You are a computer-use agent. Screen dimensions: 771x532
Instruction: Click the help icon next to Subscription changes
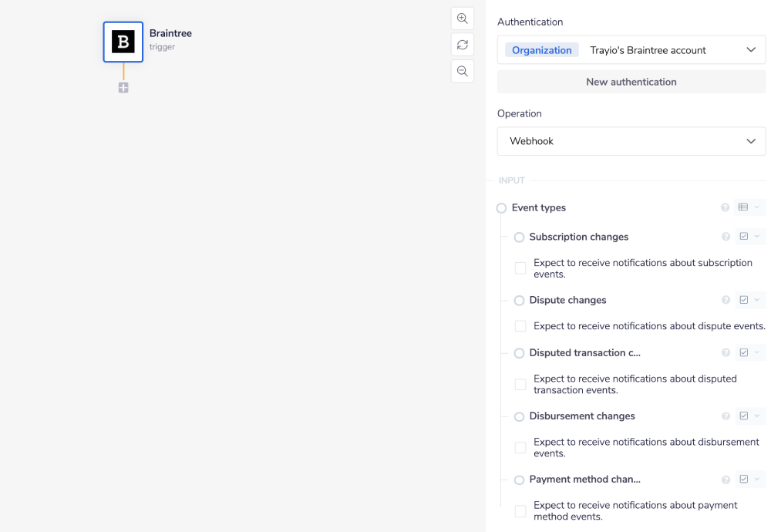[726, 237]
